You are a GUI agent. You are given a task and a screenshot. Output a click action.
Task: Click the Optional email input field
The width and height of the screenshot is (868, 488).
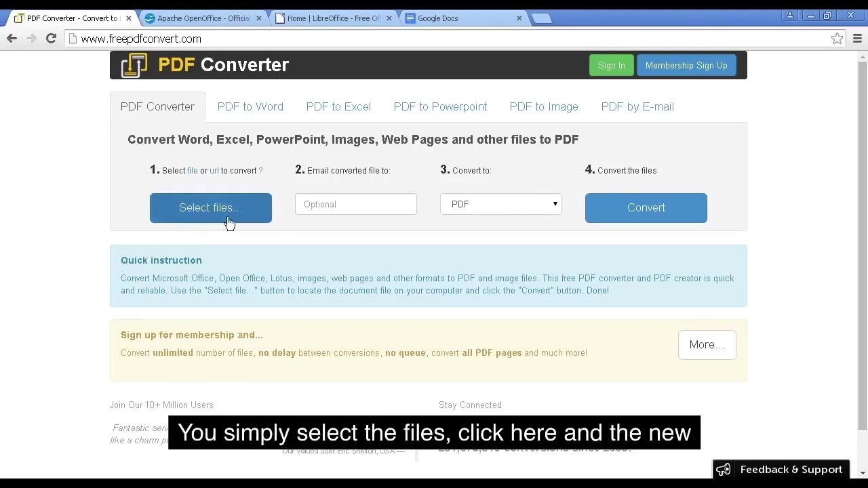356,204
